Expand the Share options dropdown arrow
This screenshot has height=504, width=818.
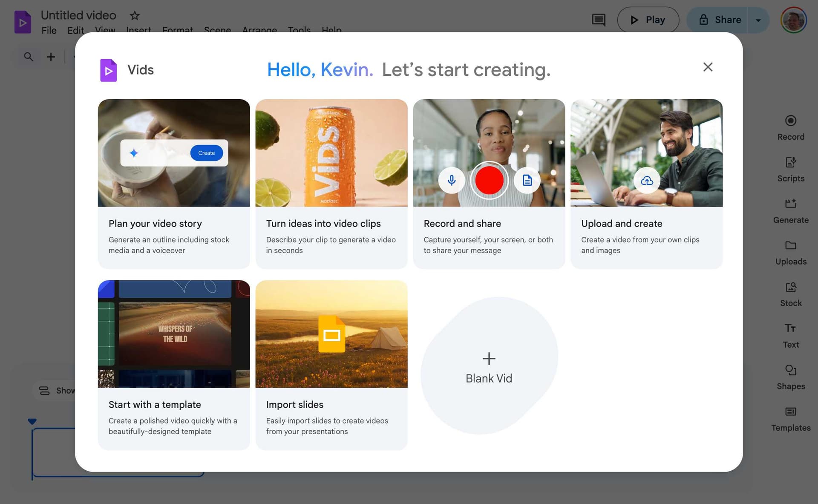tap(758, 20)
